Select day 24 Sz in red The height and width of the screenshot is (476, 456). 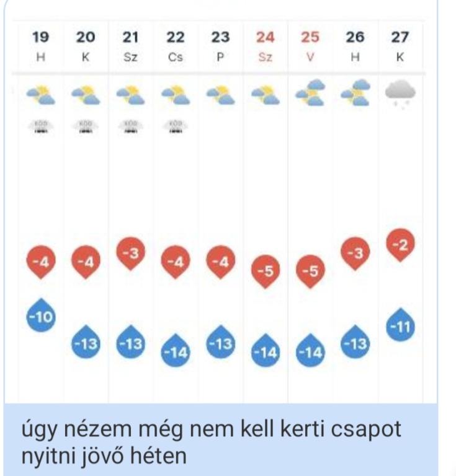[266, 45]
